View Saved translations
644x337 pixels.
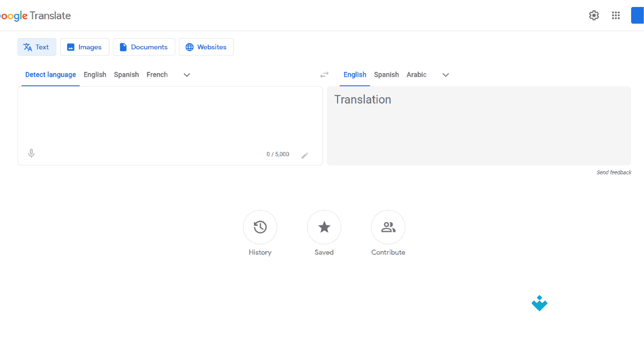tap(324, 227)
